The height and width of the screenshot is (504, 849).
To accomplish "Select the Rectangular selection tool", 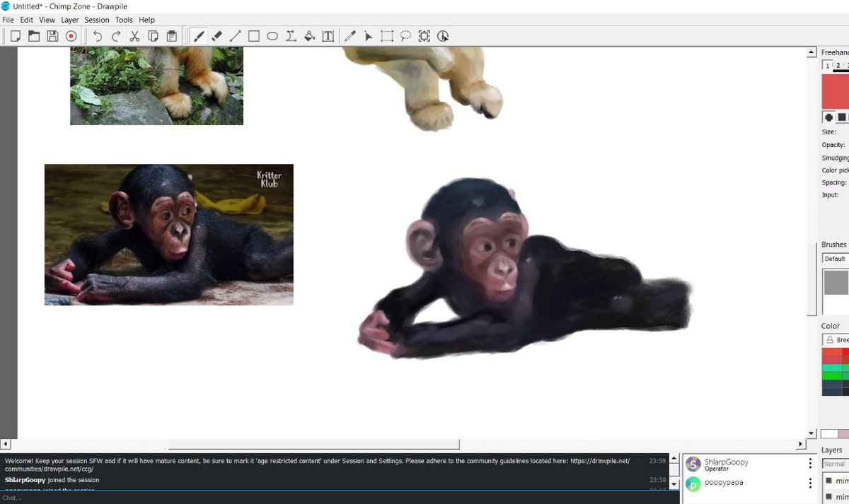I will [387, 36].
